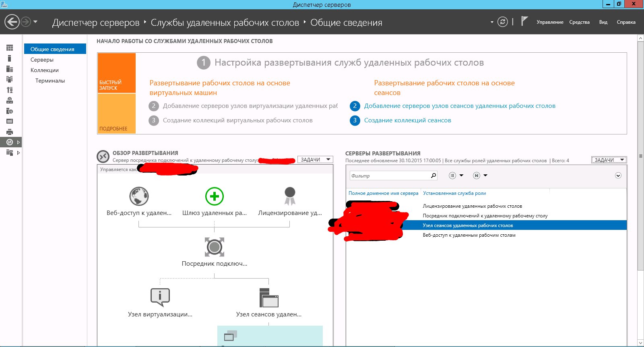644x347 pixels.
Task: Click the right-side vertical scrollbar thumb
Action: click(640, 156)
